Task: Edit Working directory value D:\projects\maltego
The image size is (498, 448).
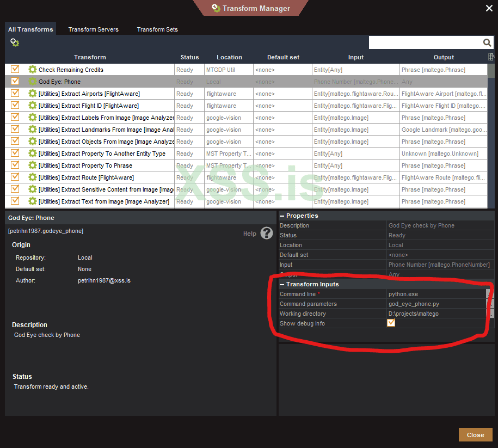Action: (436, 314)
